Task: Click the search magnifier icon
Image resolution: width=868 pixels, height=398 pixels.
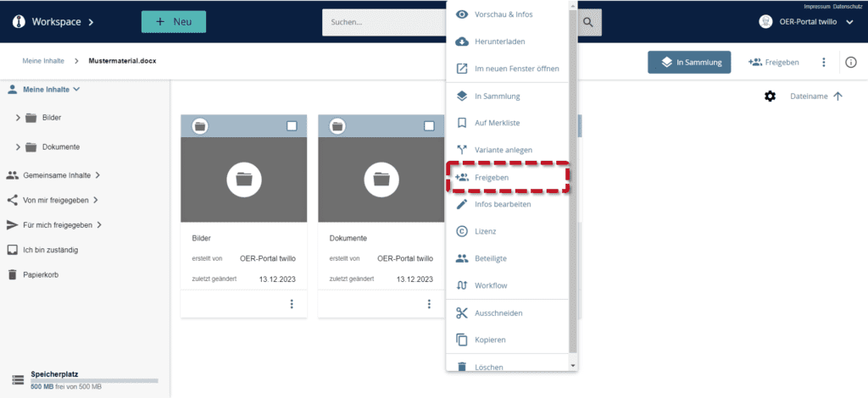Action: click(x=588, y=22)
